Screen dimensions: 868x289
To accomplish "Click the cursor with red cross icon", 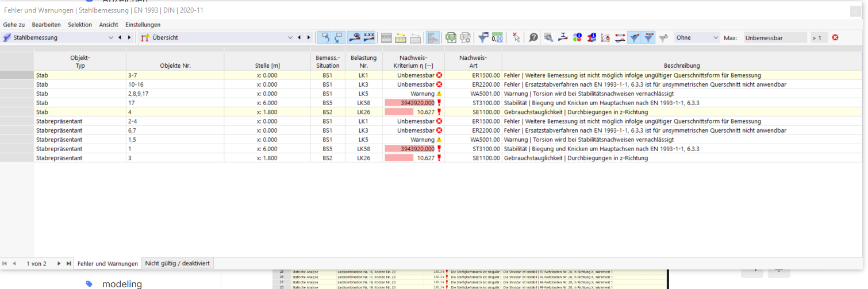I will click(516, 37).
